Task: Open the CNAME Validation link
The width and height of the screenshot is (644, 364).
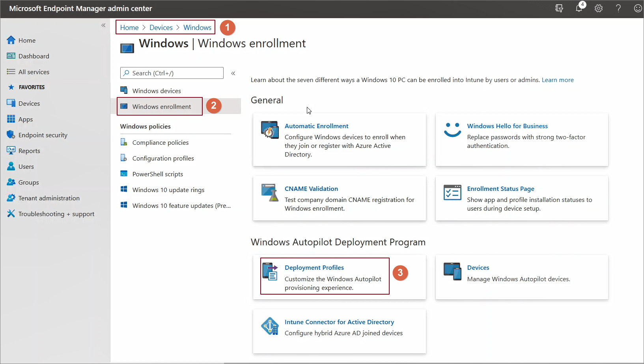Action: [311, 189]
